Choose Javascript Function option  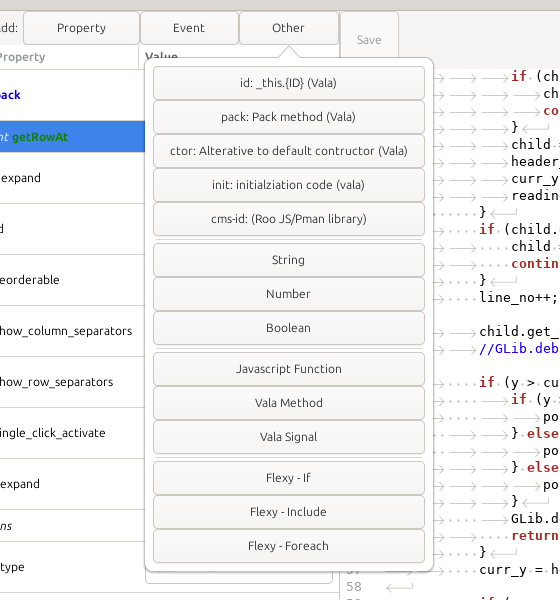tap(289, 369)
